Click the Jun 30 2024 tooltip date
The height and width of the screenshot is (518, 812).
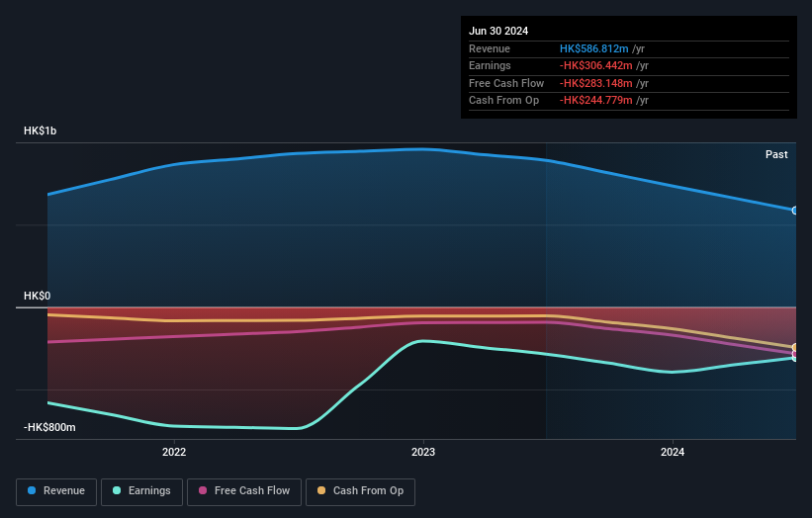pyautogui.click(x=498, y=31)
